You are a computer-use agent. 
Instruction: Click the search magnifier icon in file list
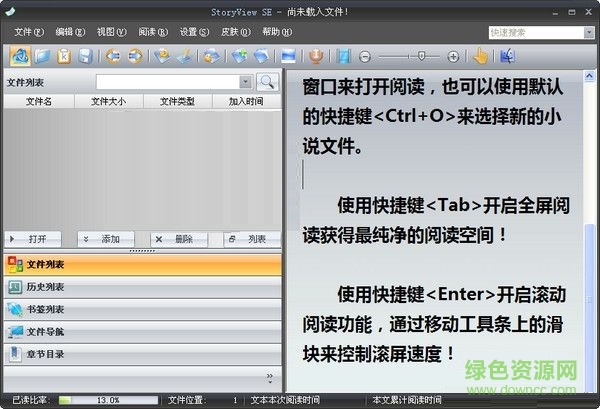coord(267,82)
